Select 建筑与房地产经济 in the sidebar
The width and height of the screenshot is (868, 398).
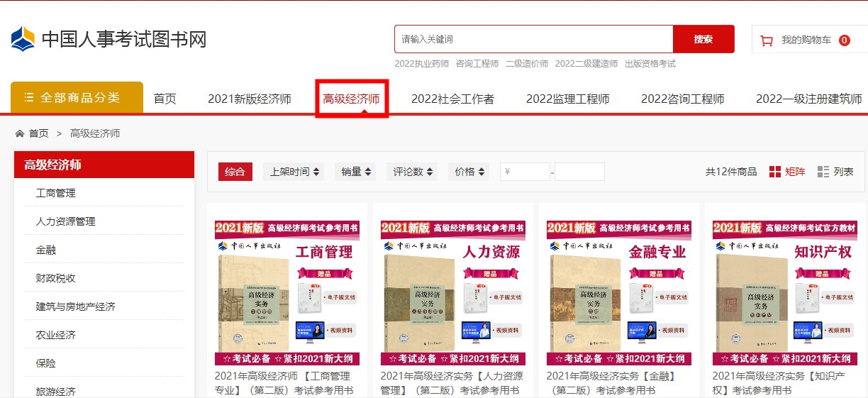click(76, 306)
